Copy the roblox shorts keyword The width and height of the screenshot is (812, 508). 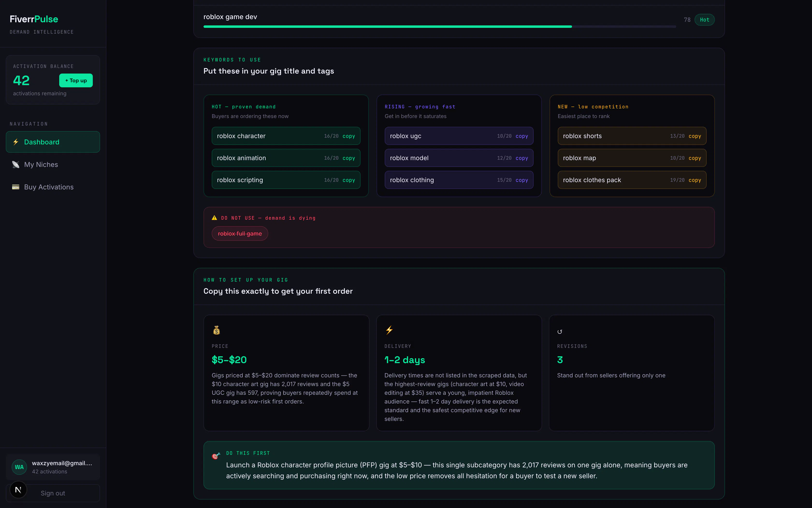point(695,136)
